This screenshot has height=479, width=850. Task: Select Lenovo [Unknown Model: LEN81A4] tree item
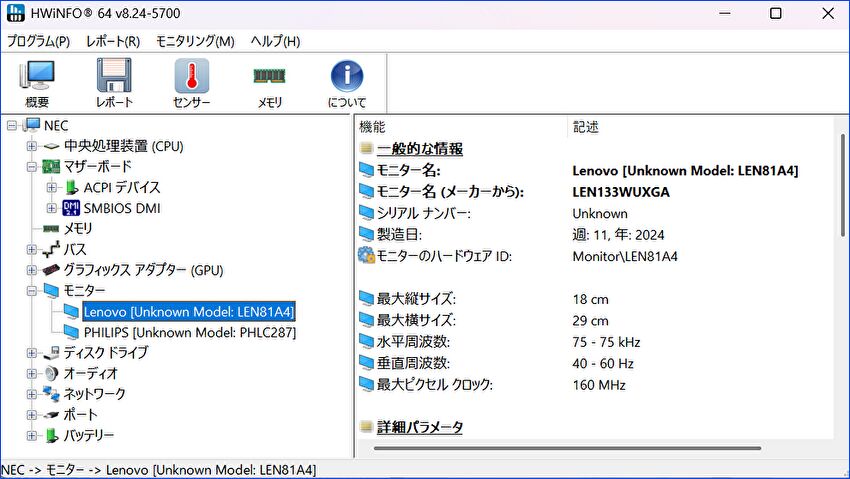189,312
